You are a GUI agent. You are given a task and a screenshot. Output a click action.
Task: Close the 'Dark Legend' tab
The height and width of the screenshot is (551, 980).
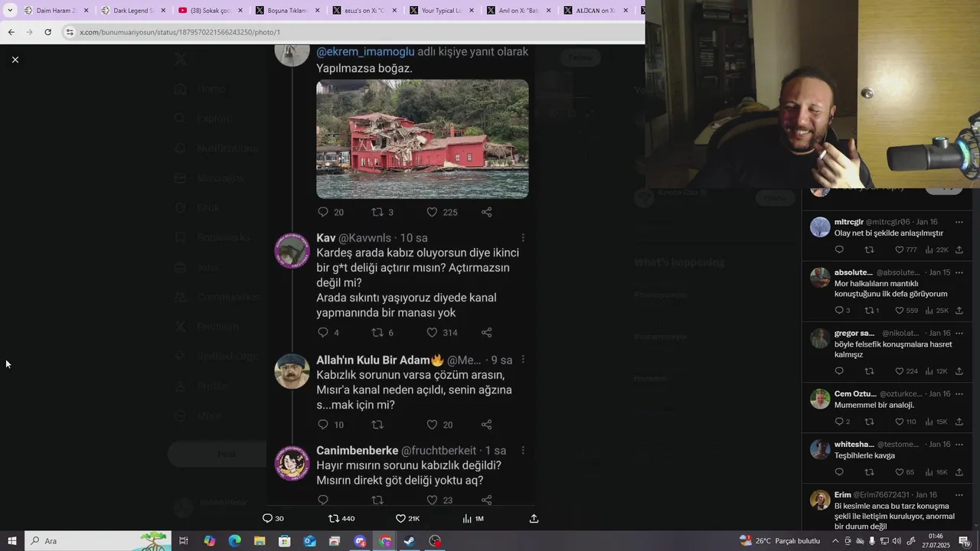163,11
